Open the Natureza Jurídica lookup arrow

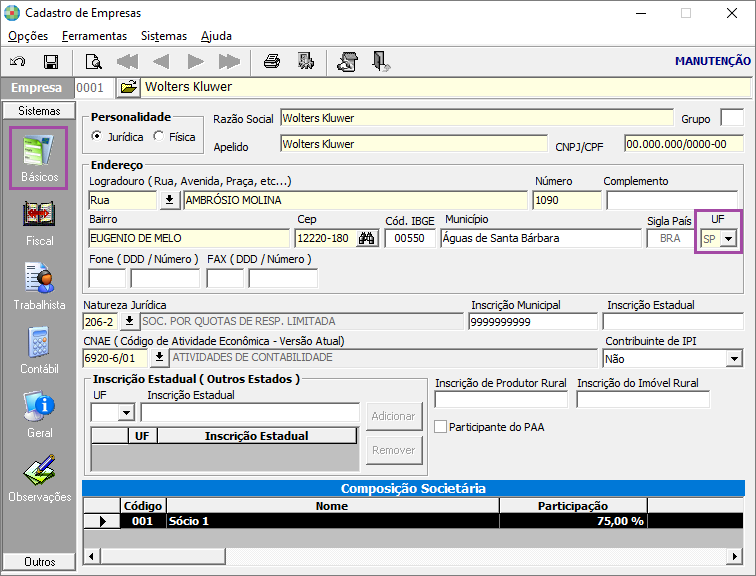click(x=129, y=321)
